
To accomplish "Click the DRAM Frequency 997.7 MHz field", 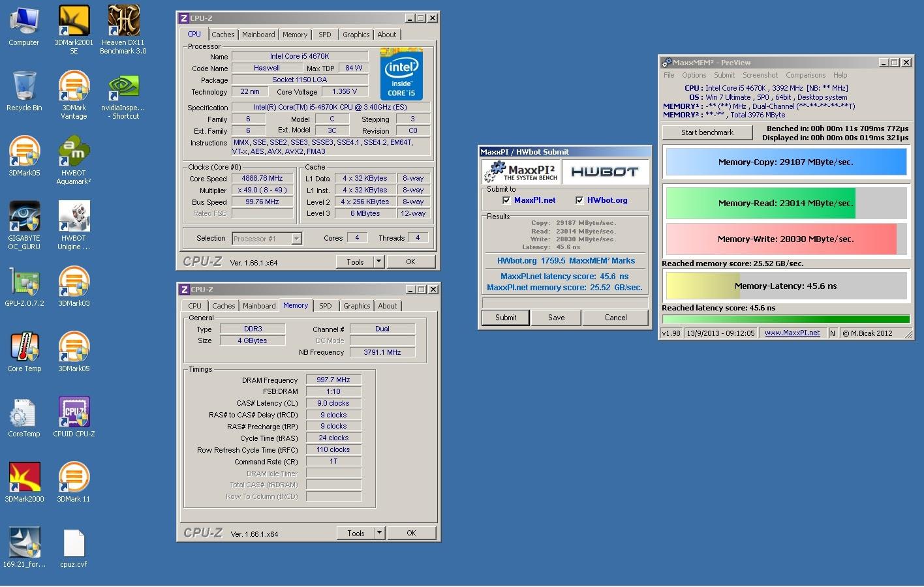I will pyautogui.click(x=333, y=380).
